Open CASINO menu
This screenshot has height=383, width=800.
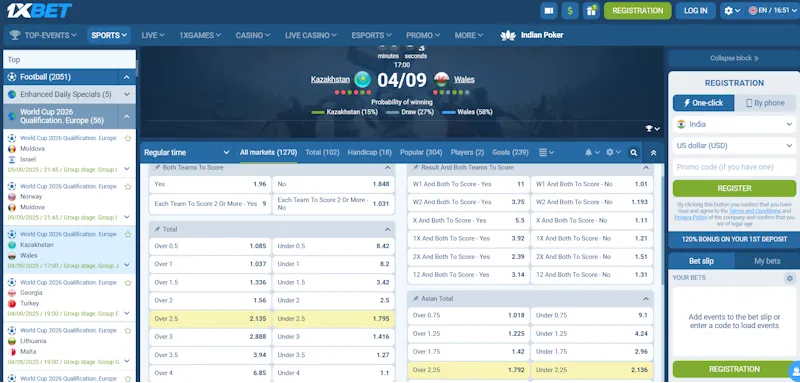point(253,35)
